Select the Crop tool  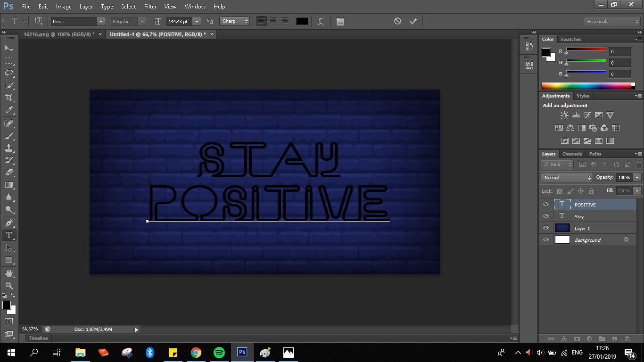9,98
